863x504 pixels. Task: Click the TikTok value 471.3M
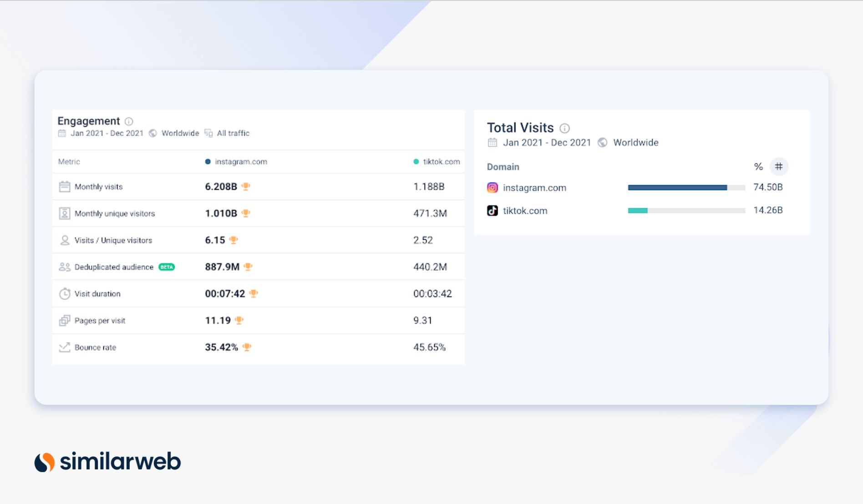point(430,213)
